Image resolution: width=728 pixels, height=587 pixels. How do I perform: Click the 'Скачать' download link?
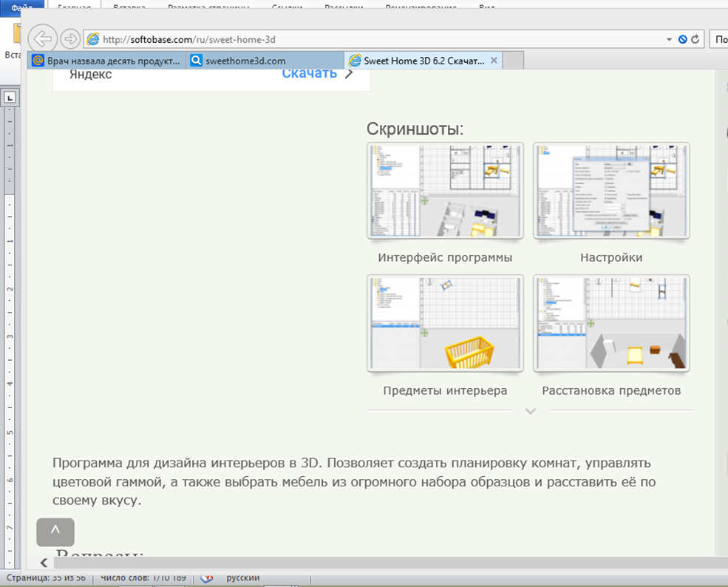click(309, 73)
